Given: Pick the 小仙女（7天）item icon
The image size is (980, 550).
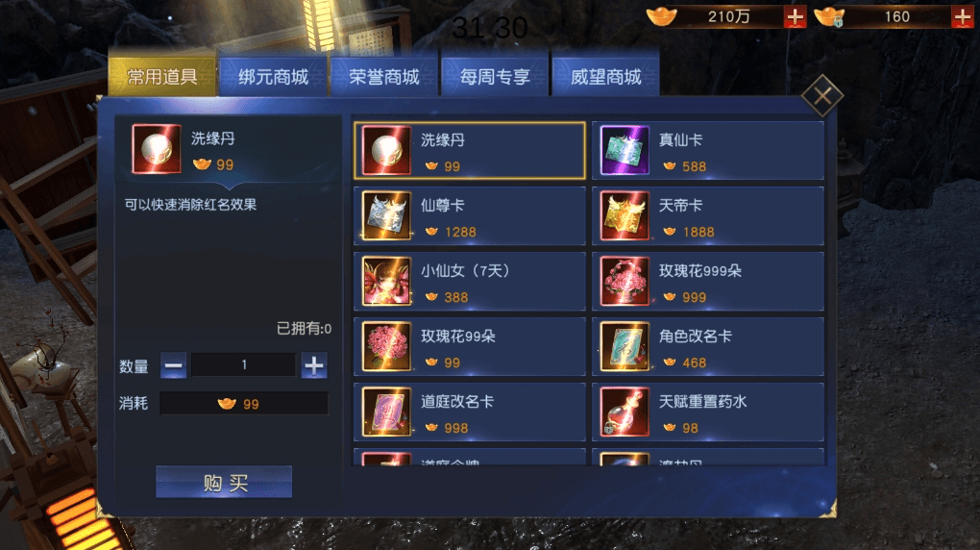Looking at the screenshot, I should (x=387, y=281).
